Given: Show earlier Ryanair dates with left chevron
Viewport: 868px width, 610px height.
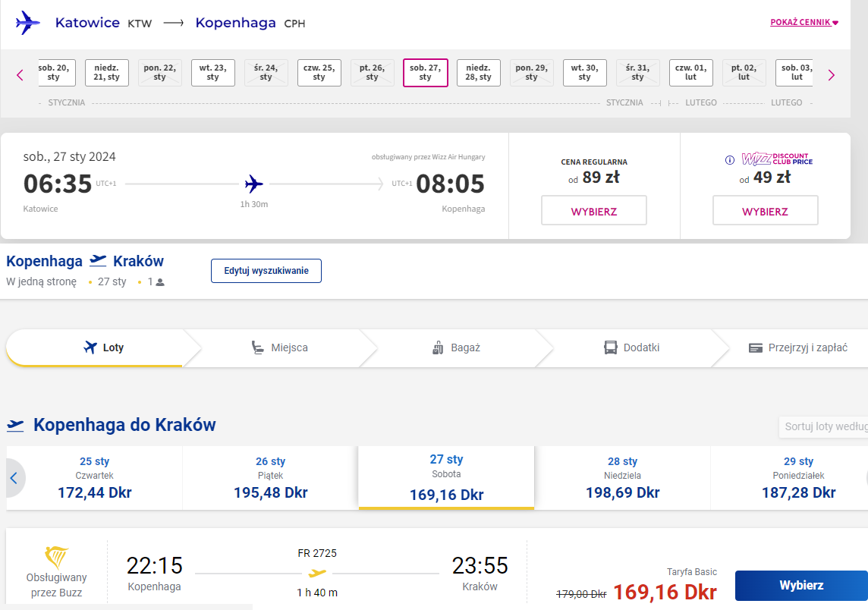Looking at the screenshot, I should pos(14,478).
